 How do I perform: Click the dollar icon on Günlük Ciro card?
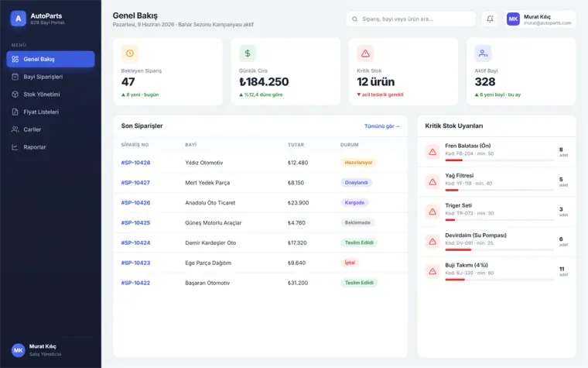pos(248,53)
